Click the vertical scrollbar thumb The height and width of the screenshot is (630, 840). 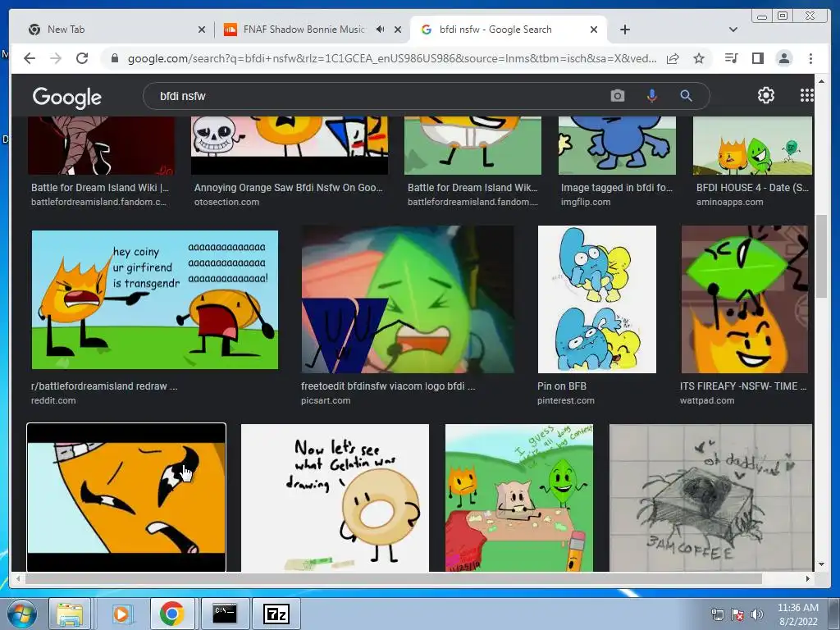point(821,256)
